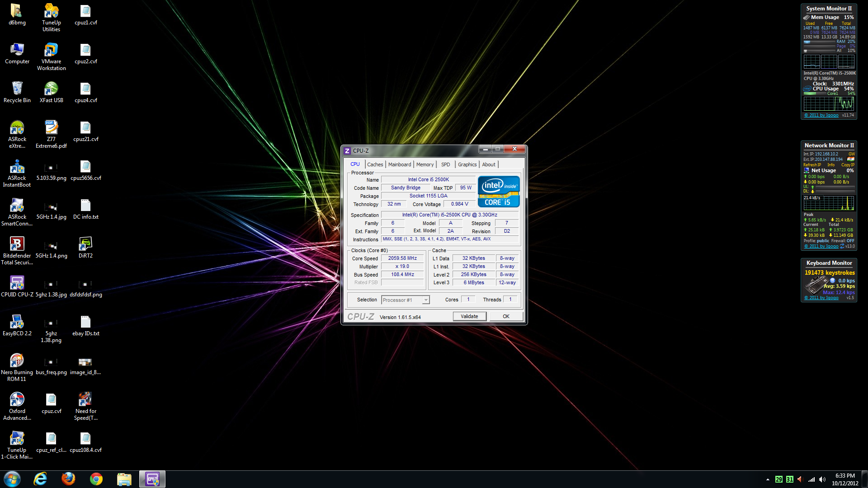Click the network traffic graph in Network Monitor
The width and height of the screenshot is (868, 488).
click(x=829, y=203)
